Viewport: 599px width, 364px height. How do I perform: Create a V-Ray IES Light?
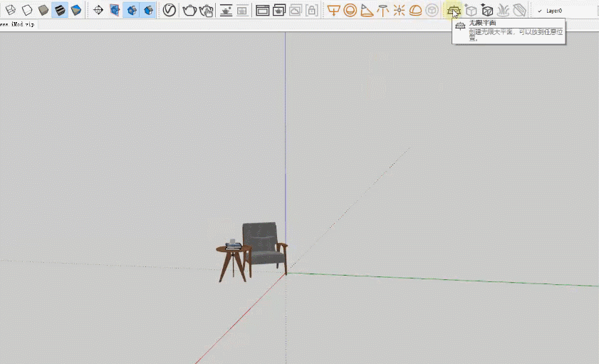382,10
